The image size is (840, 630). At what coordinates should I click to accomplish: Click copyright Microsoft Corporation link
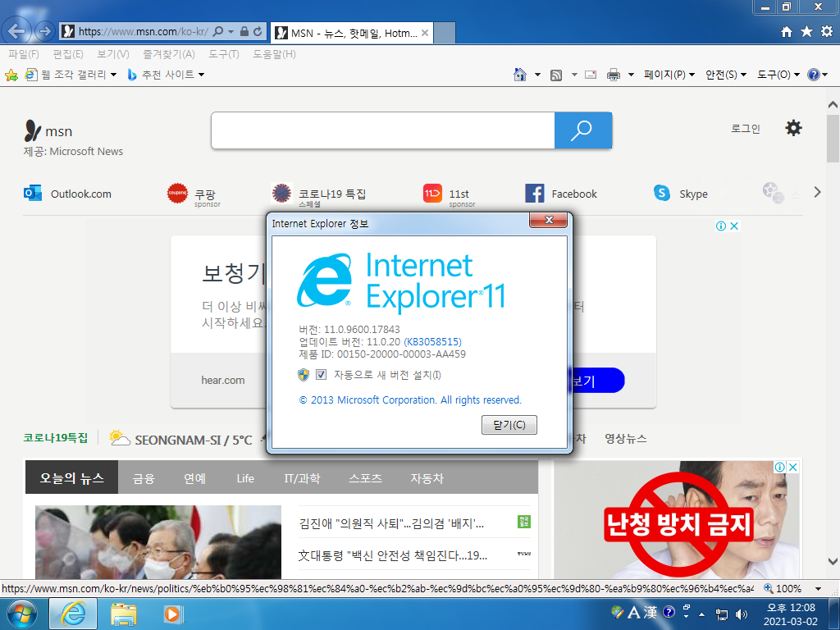(410, 400)
